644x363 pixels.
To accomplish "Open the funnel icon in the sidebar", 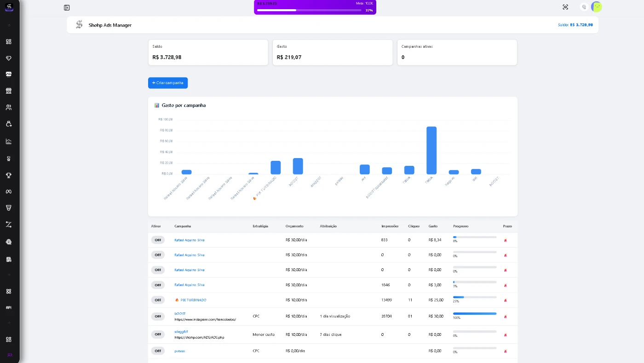I will point(8,208).
